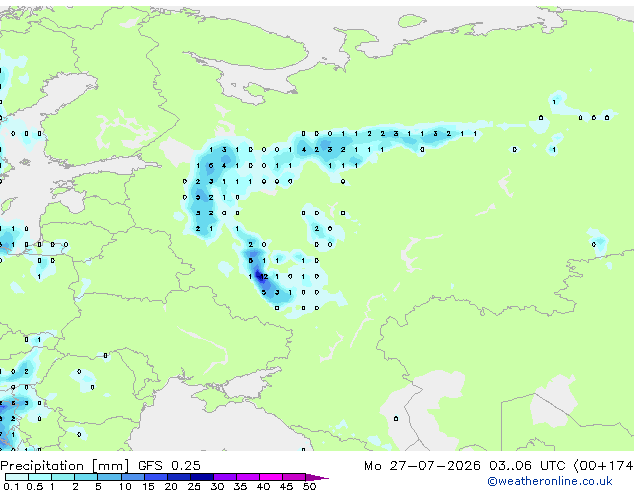Select the legend swatch between 25 and 30
Screen dimensions: 634x490
[x=202, y=477]
